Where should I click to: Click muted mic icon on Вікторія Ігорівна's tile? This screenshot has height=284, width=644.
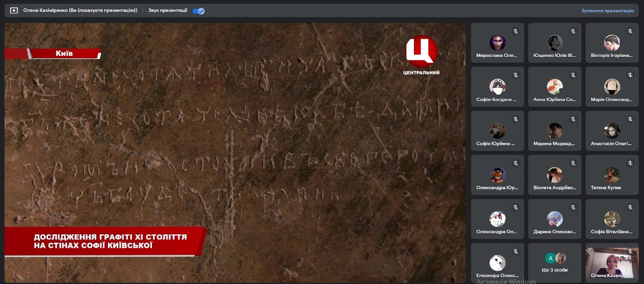(630, 32)
